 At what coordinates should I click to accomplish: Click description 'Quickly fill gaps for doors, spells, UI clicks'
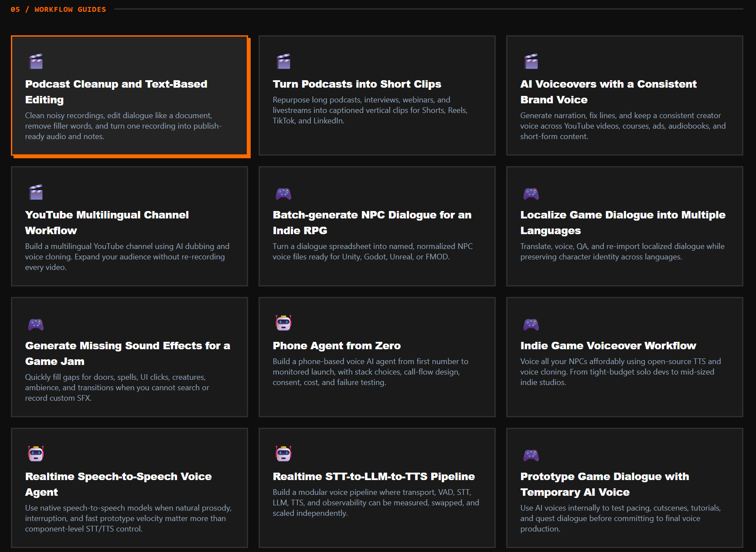pos(117,388)
